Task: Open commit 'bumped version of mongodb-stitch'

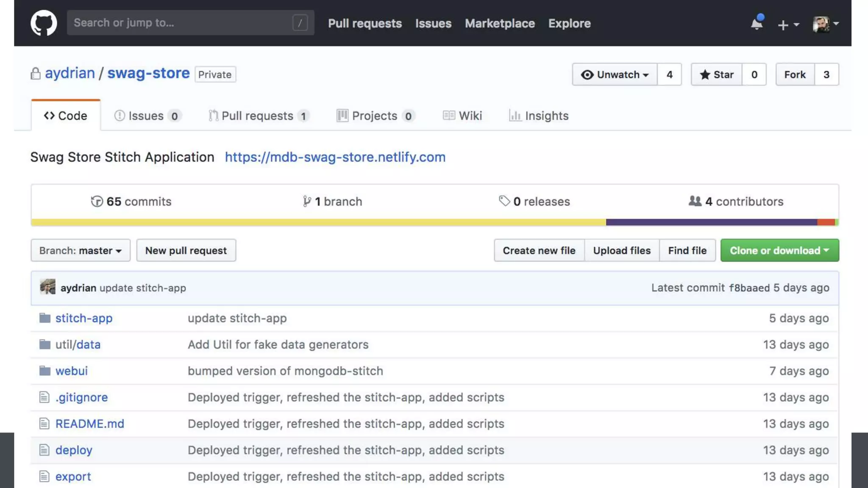Action: click(285, 371)
